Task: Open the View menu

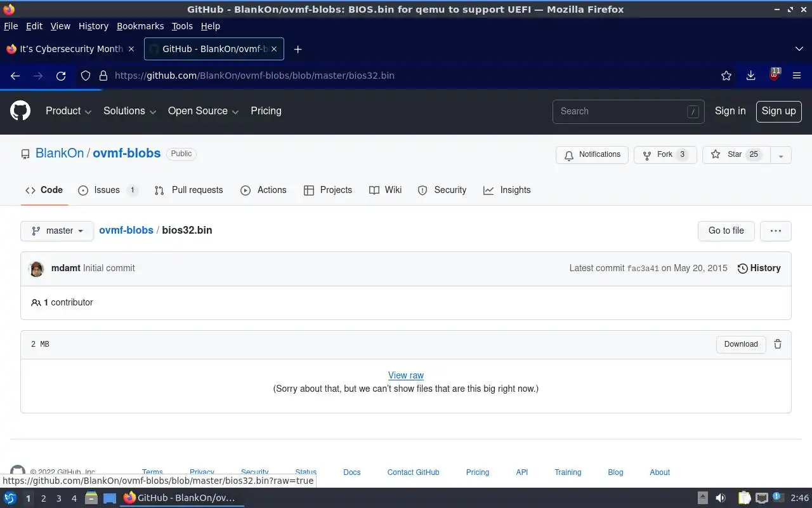Action: 60,26
